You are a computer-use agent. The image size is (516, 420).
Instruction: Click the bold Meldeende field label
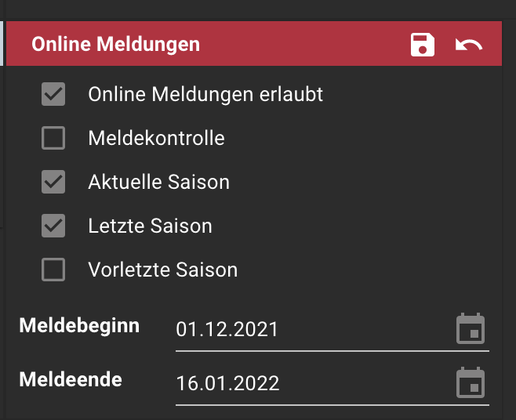tap(71, 379)
